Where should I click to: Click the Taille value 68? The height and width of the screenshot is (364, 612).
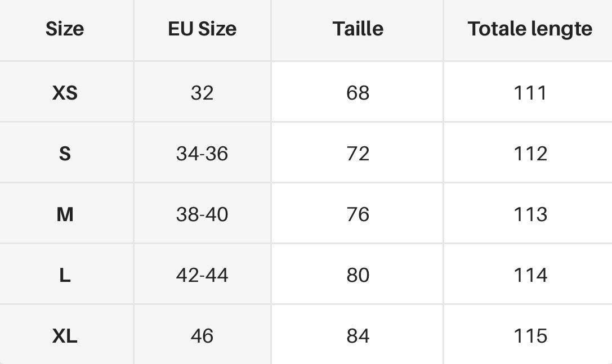pos(358,92)
